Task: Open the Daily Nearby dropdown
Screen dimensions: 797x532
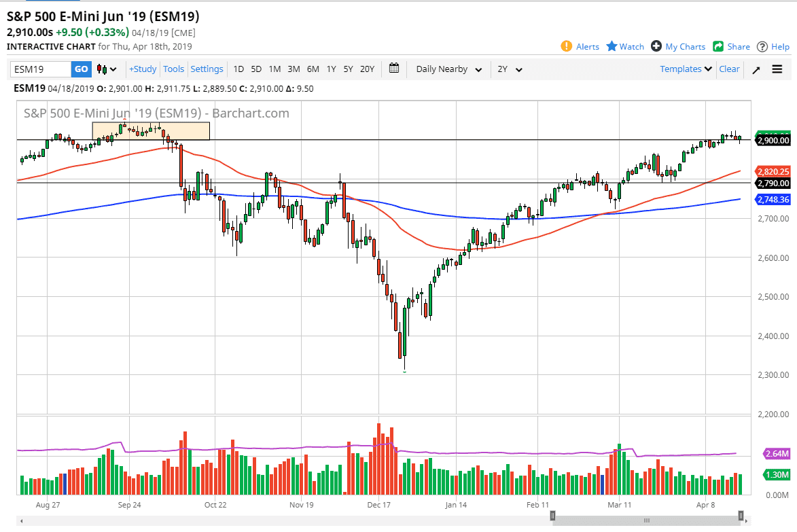Action: click(448, 69)
